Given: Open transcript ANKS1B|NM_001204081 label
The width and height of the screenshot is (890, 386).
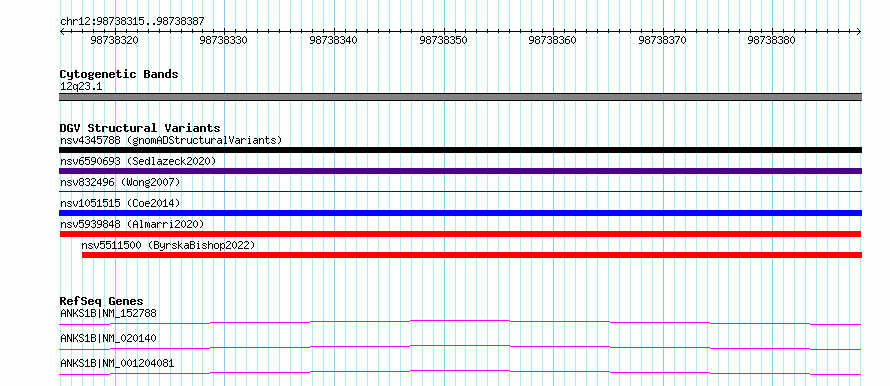Looking at the screenshot, I should 117,363.
